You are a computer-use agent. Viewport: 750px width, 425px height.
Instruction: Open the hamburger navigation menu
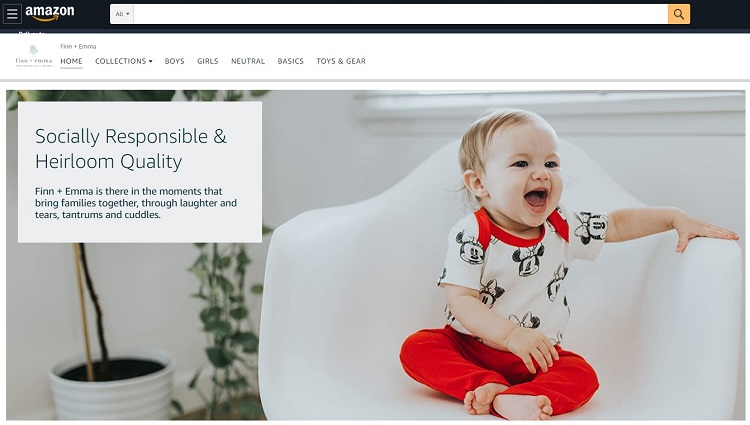tap(12, 14)
